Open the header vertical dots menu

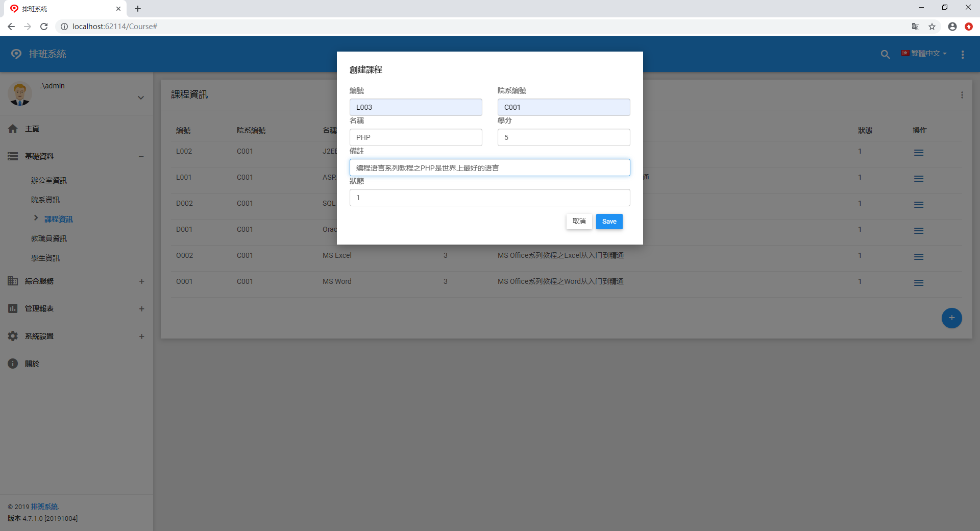(x=963, y=54)
